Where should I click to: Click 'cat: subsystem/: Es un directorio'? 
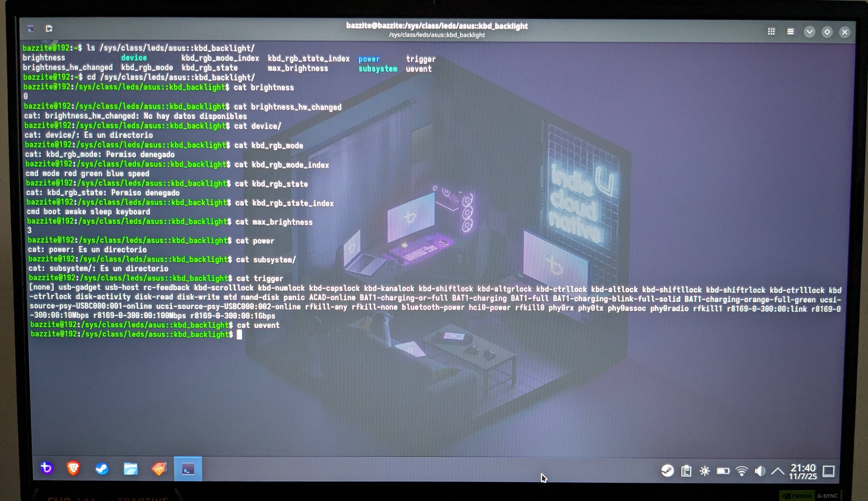point(98,268)
